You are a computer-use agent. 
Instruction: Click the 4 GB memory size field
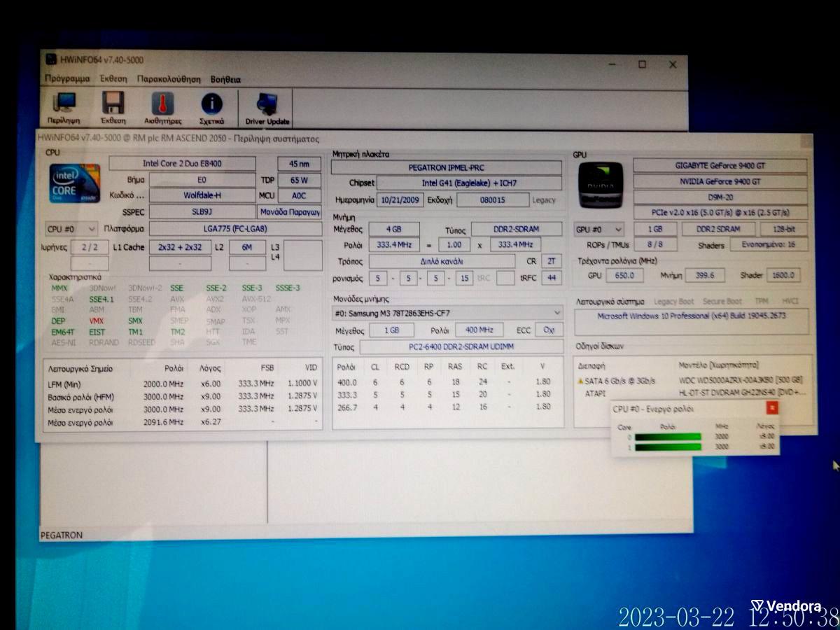394,230
